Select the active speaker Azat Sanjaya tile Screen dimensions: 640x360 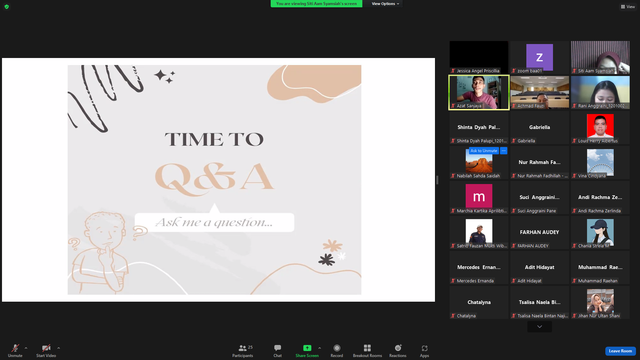coord(479,92)
